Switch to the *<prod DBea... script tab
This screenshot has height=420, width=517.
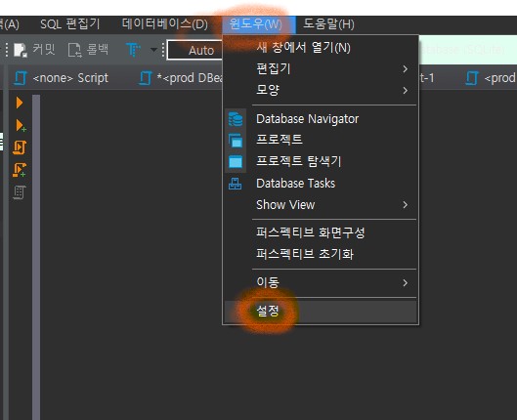[180, 78]
